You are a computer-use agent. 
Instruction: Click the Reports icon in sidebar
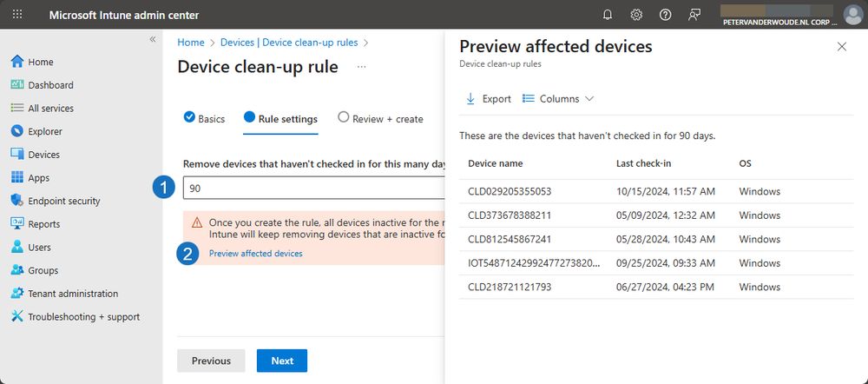tap(17, 224)
